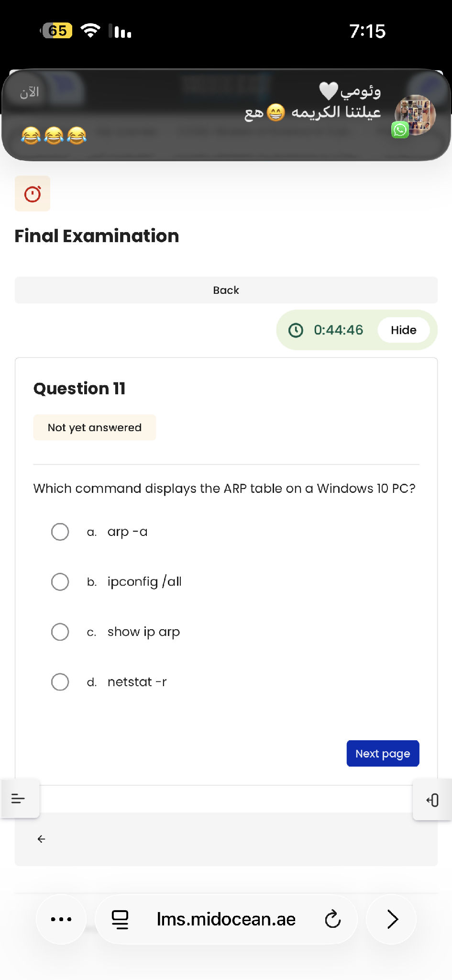Tap the group avatar in the notification
The image size is (452, 980).
pyautogui.click(x=415, y=115)
